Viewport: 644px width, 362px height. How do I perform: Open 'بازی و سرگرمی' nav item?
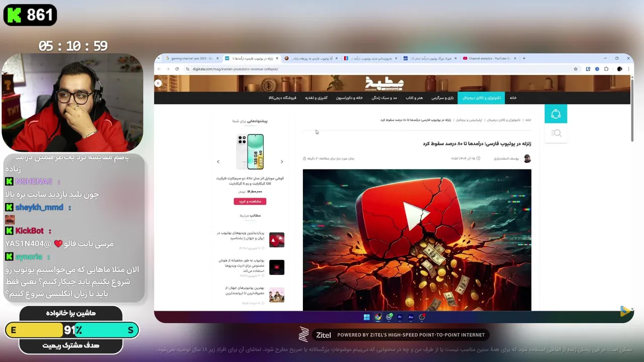pos(442,98)
